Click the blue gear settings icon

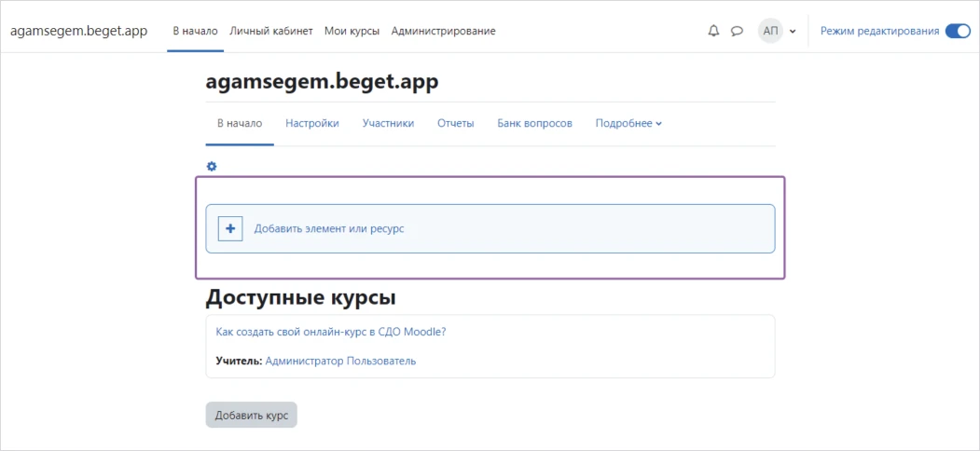[x=212, y=166]
